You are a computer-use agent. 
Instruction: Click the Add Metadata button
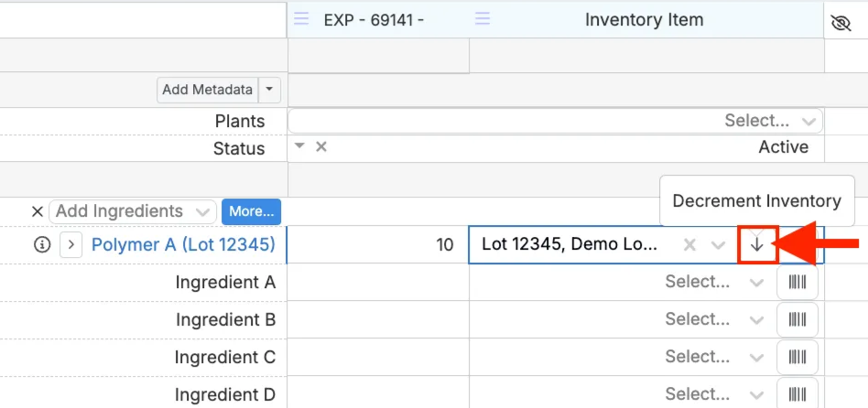207,90
